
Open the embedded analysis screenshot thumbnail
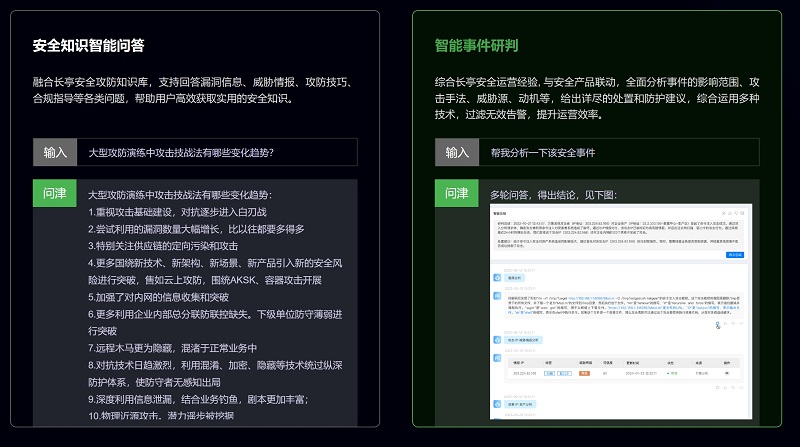[621, 312]
